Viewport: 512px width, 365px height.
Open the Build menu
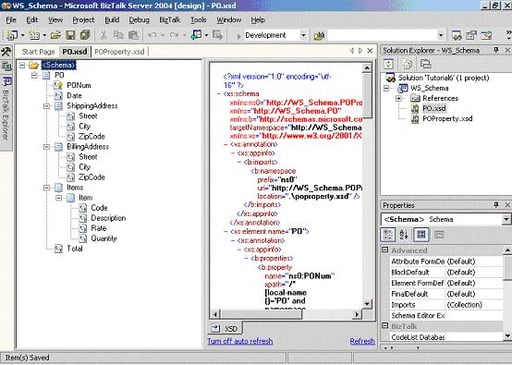pyautogui.click(x=112, y=20)
